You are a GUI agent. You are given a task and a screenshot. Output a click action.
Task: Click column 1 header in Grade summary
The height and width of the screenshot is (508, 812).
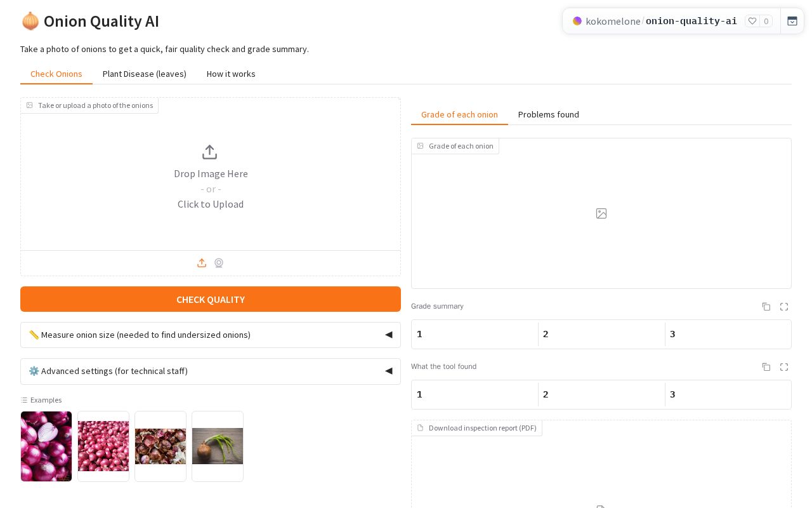tap(475, 334)
